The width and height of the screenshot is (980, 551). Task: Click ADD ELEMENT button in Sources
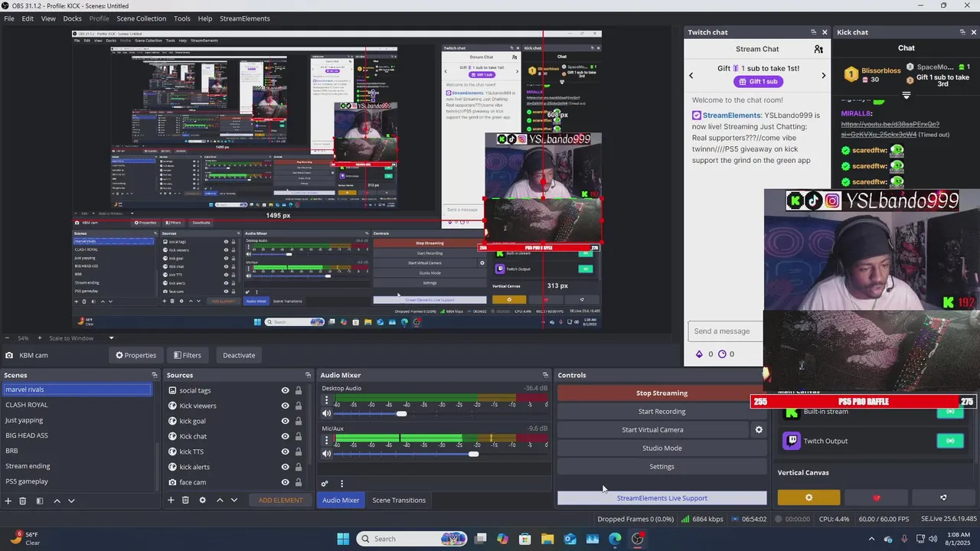[x=280, y=500]
